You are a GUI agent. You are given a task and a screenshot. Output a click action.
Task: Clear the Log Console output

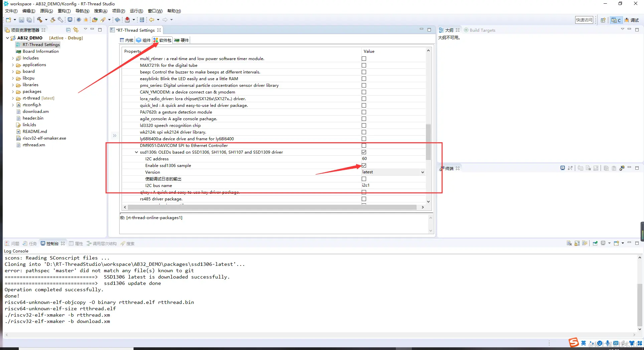[x=569, y=243]
